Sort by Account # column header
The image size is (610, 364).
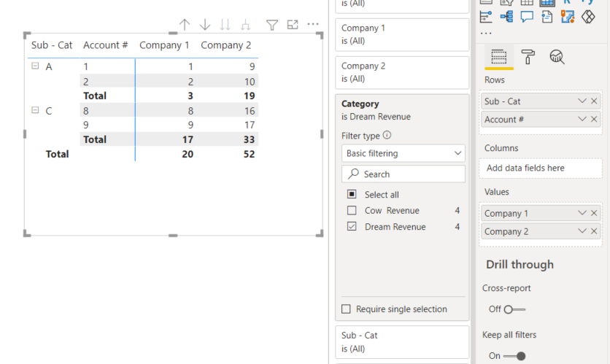click(105, 45)
